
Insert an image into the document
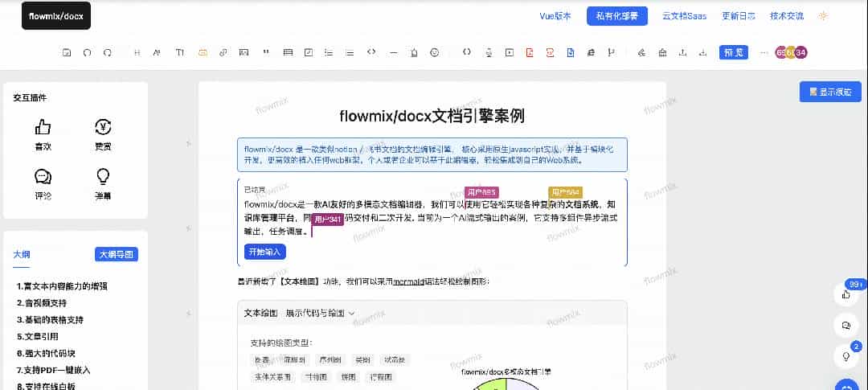tap(243, 52)
